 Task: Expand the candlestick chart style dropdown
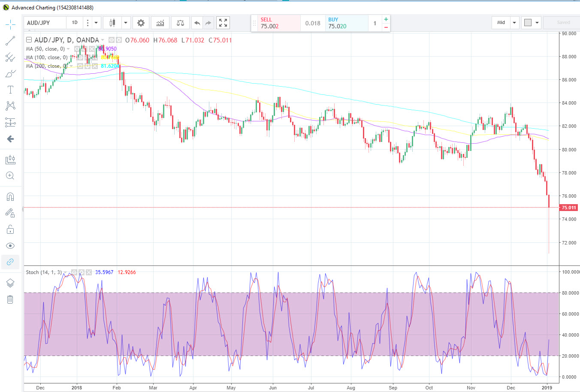pos(126,23)
